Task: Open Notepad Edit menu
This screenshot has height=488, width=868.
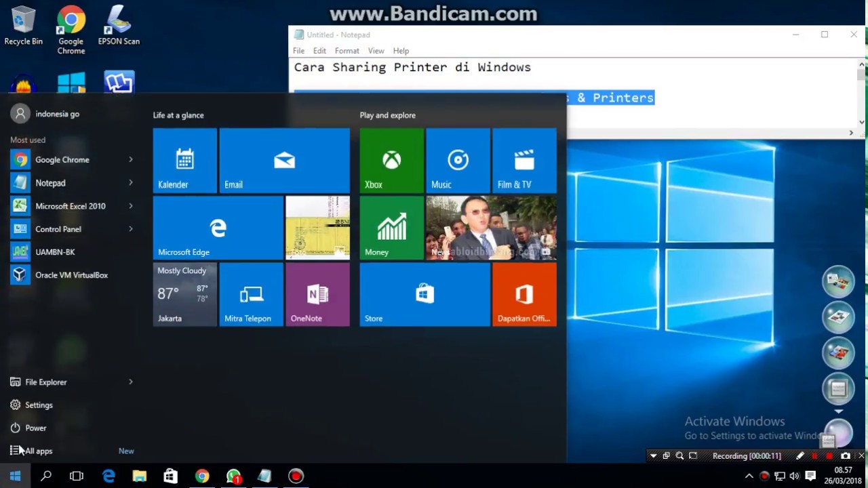Action: coord(319,51)
